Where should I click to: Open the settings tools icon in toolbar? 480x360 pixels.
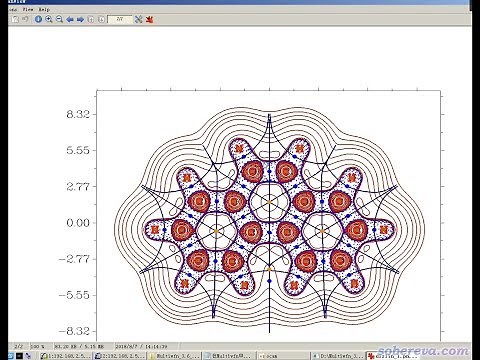point(139,19)
